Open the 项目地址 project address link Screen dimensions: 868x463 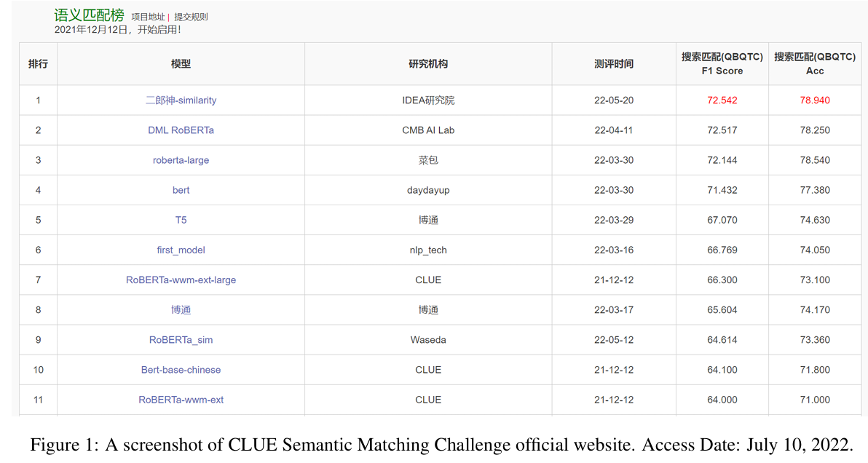coord(148,17)
